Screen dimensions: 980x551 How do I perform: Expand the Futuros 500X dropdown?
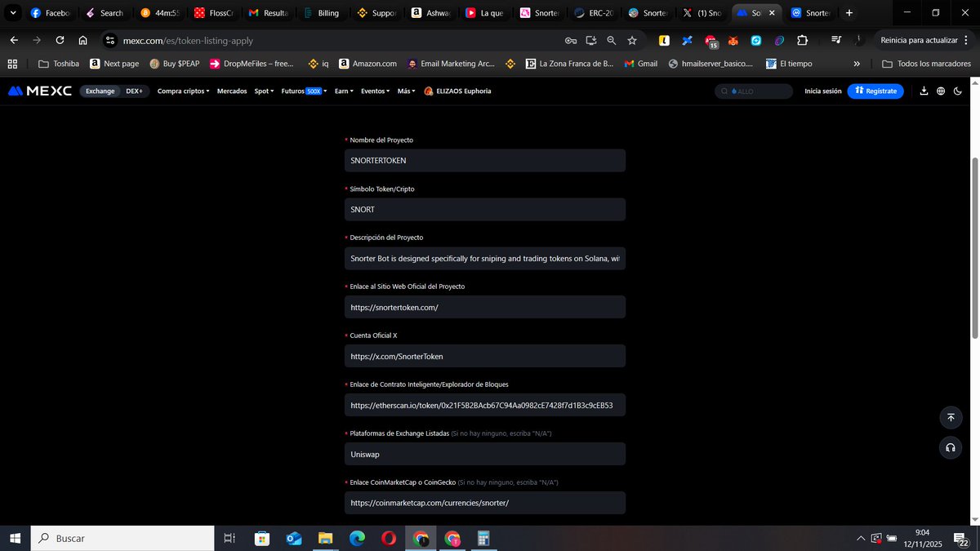[x=304, y=91]
